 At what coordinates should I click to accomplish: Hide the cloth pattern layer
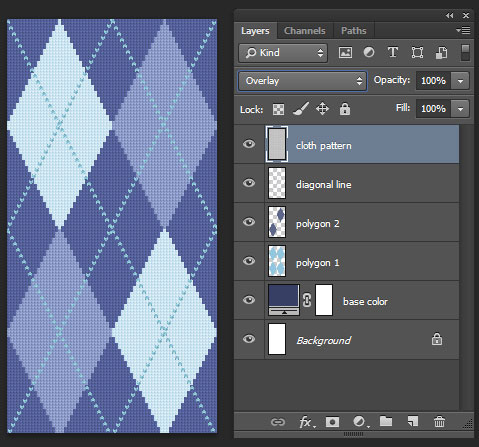pos(249,144)
